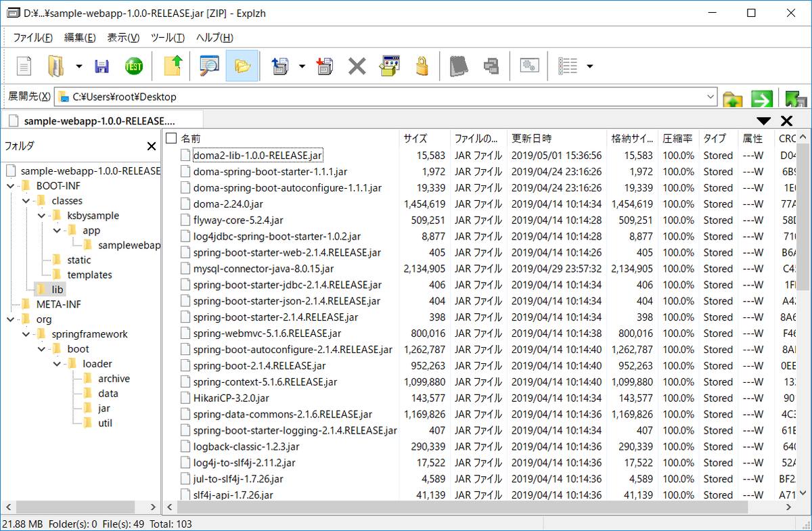Select the util folder in tree
Screen dimensions: 812x531
click(x=105, y=423)
